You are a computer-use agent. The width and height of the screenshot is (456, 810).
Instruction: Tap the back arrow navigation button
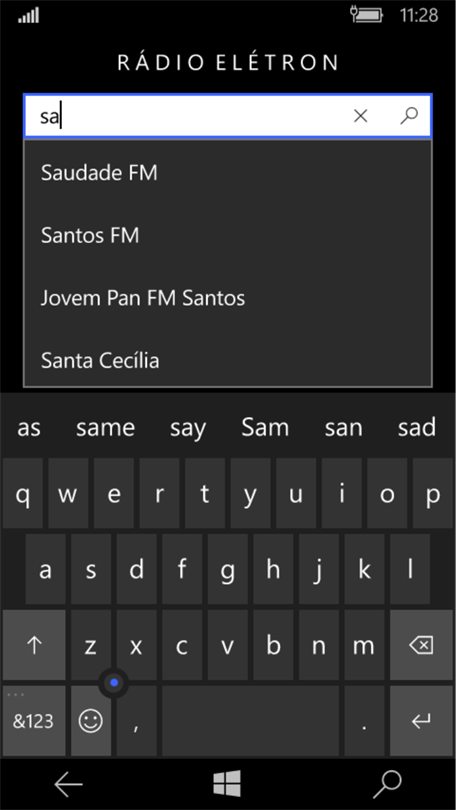[x=69, y=785]
